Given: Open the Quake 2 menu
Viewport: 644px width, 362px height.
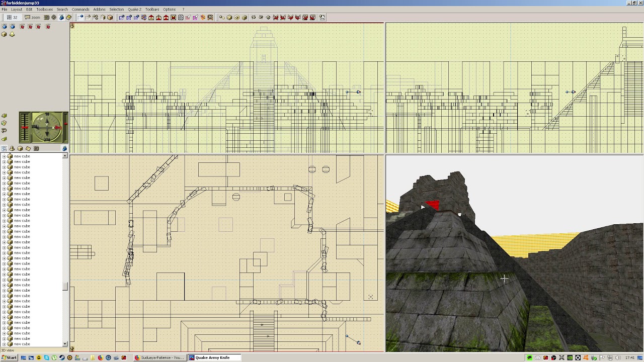Looking at the screenshot, I should (x=134, y=9).
